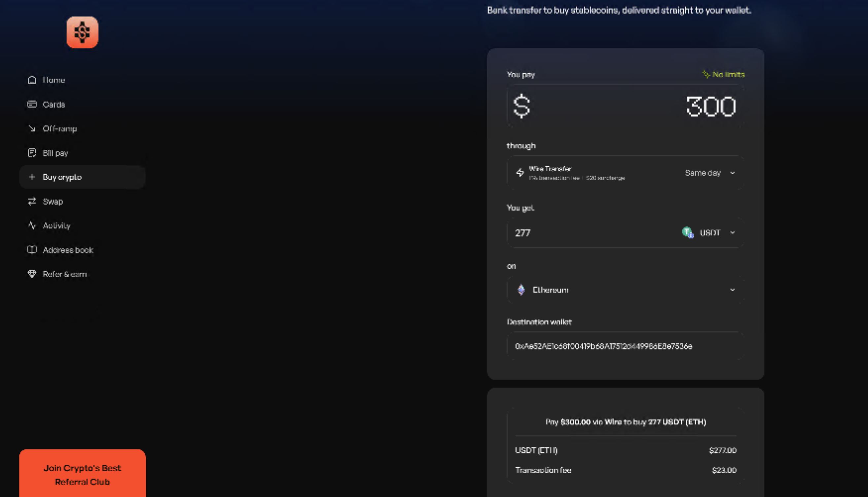Screen dimensions: 868x497
Task: Click the Refer & earn diamond icon
Action: point(32,274)
